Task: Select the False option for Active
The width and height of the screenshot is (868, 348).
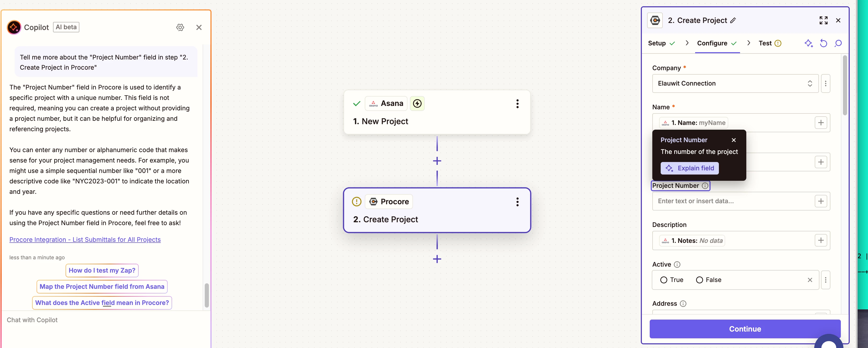Action: pos(708,280)
